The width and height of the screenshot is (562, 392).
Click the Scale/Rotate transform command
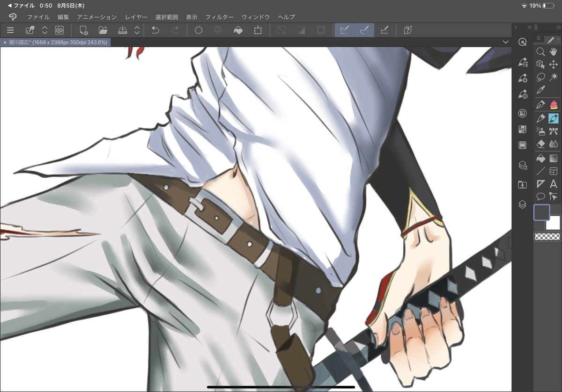[x=258, y=30]
